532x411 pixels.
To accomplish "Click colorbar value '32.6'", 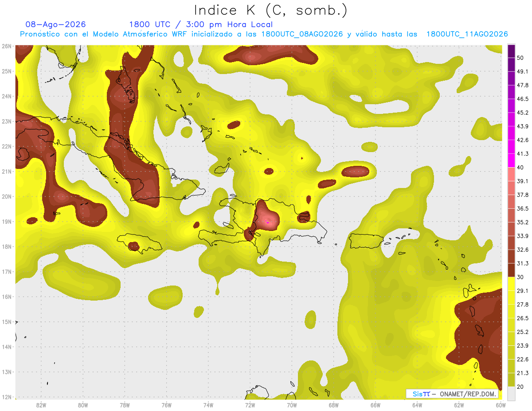I will click(x=522, y=250).
